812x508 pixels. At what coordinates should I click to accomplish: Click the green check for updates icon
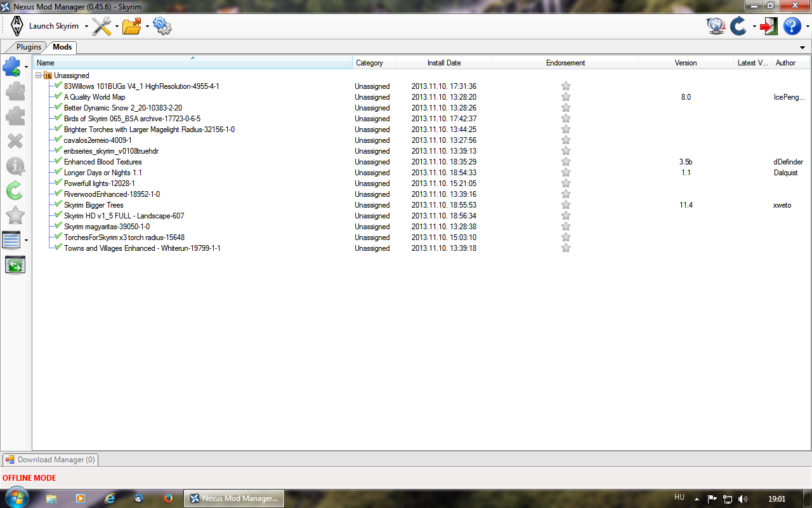point(15,190)
